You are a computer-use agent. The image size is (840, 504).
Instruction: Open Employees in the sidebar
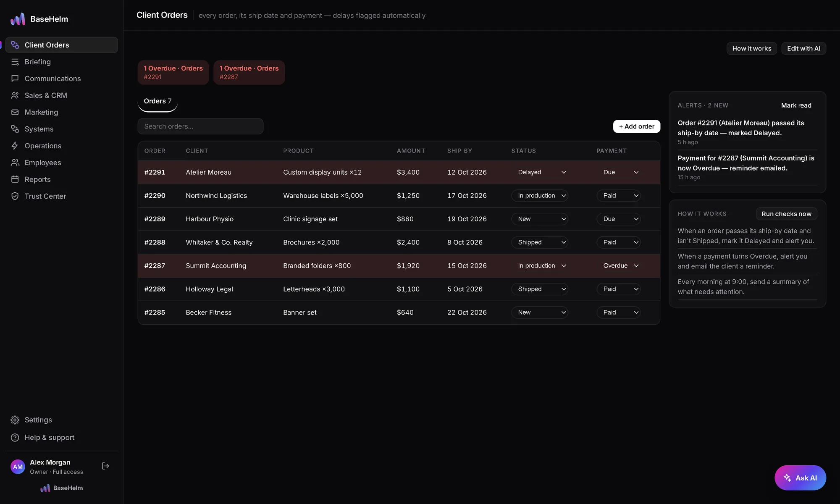[61, 163]
